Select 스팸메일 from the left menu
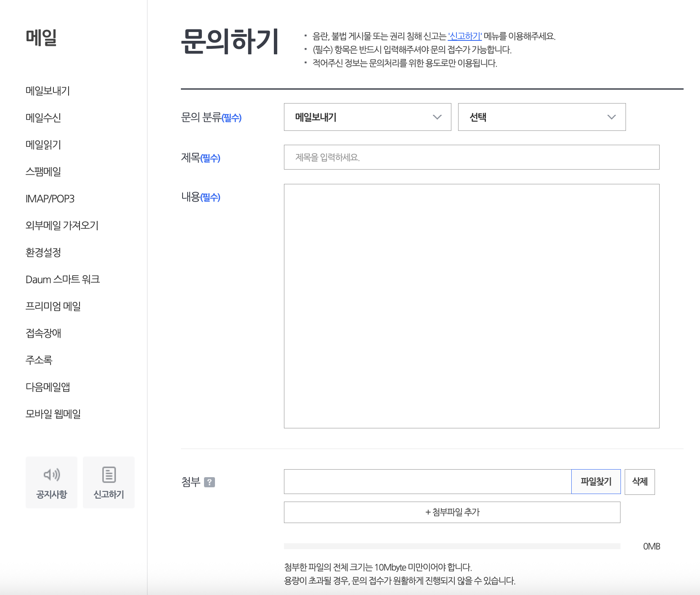This screenshot has width=700, height=595. 44,172
